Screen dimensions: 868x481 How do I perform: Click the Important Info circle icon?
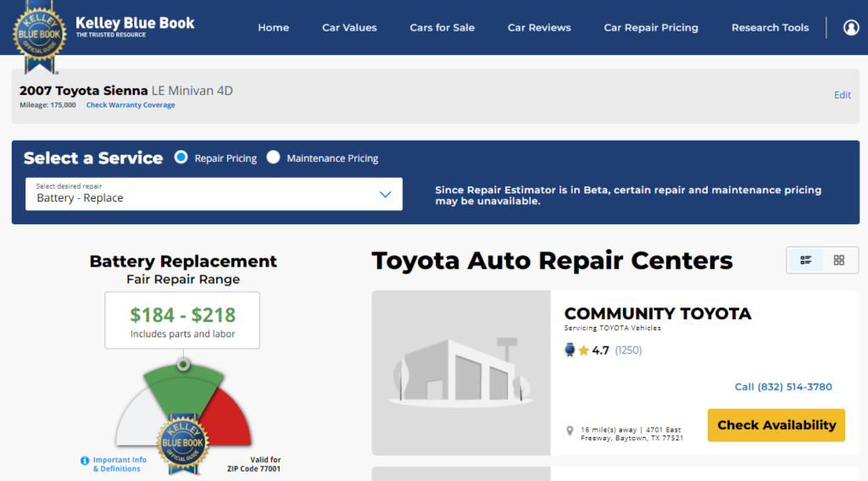click(85, 461)
